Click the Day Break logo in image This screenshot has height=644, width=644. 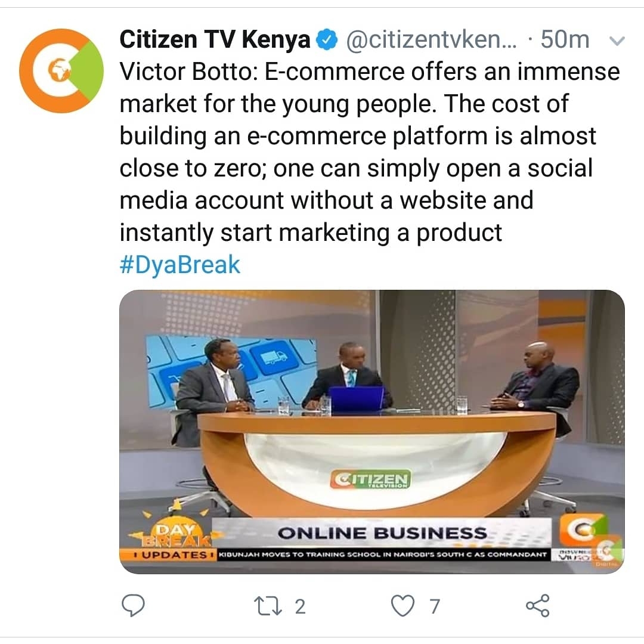pos(176,530)
